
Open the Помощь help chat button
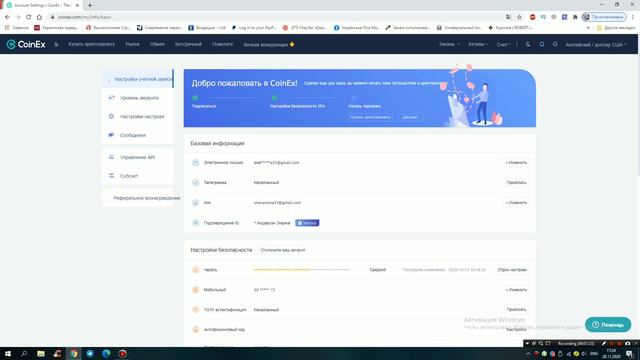(x=608, y=325)
